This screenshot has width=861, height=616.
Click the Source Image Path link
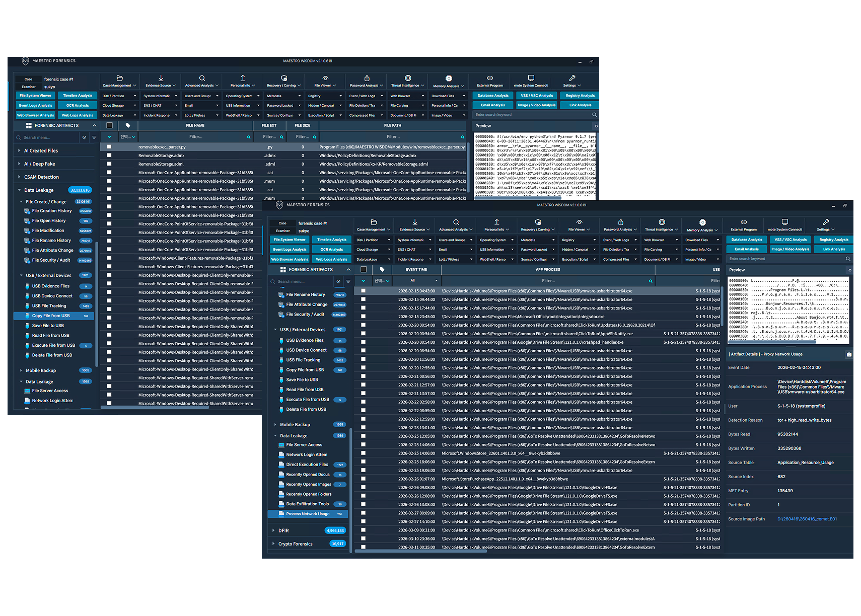(x=807, y=519)
